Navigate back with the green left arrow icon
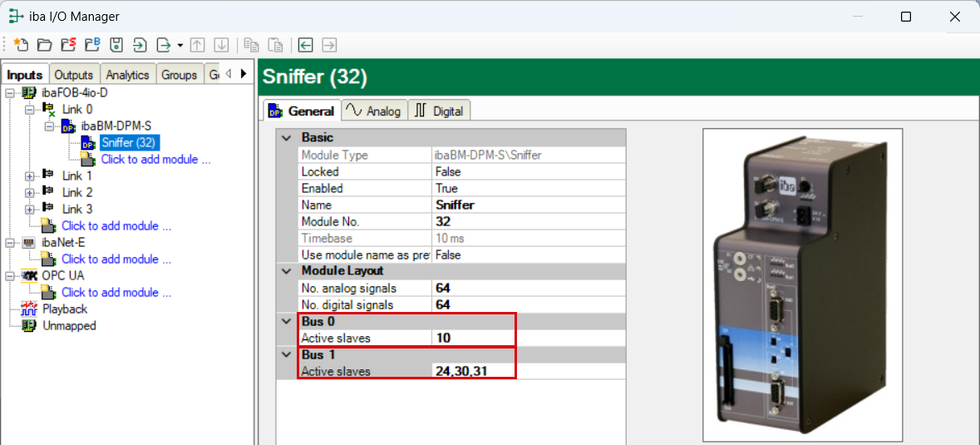This screenshot has height=445, width=980. click(305, 44)
